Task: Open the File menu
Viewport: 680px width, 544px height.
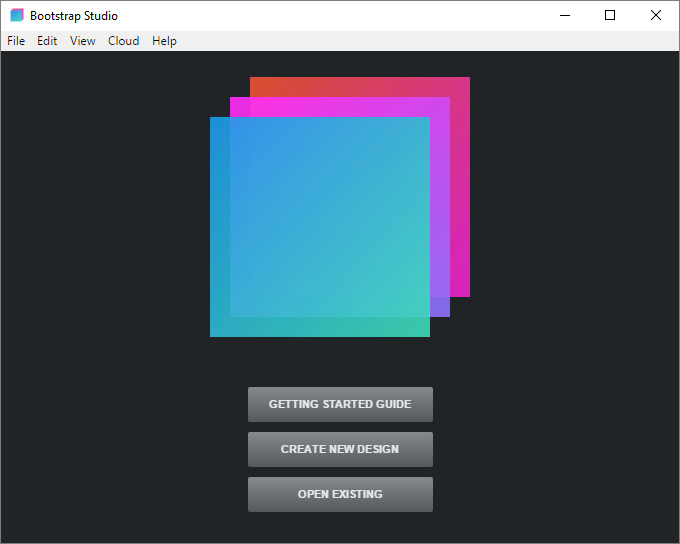Action: point(16,41)
